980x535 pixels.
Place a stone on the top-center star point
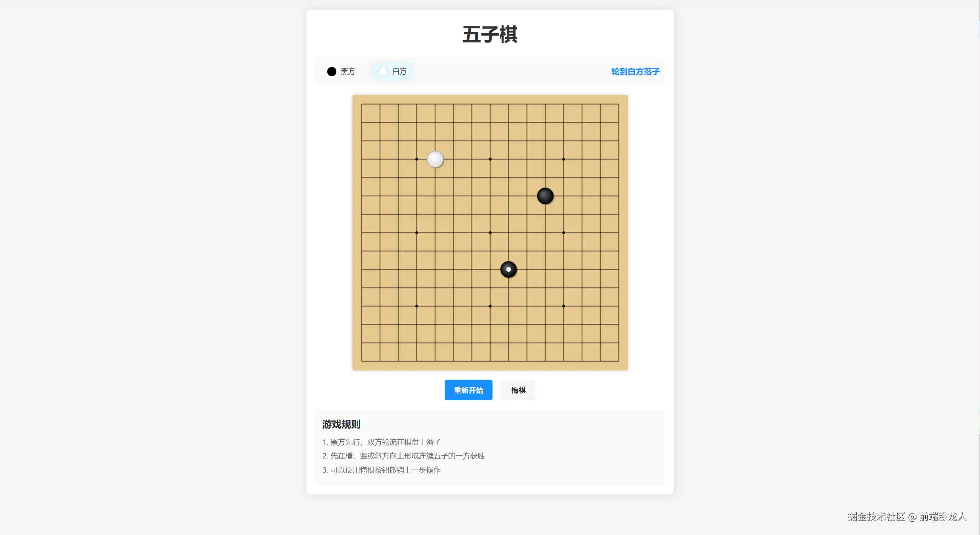[x=490, y=159]
